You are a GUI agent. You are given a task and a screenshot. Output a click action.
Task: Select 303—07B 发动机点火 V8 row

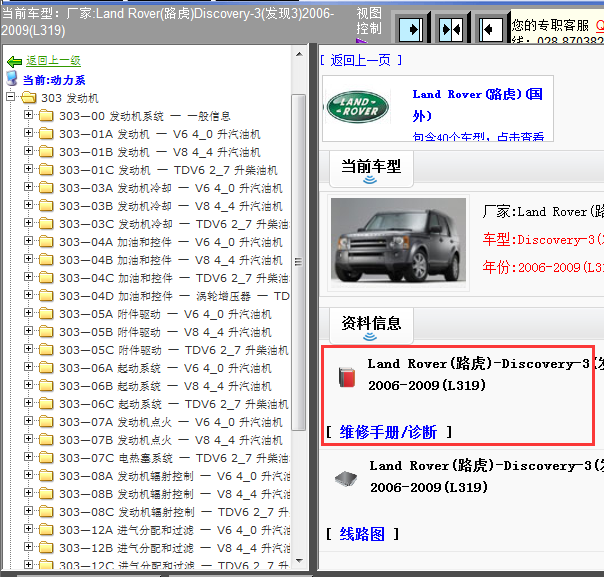pyautogui.click(x=171, y=439)
